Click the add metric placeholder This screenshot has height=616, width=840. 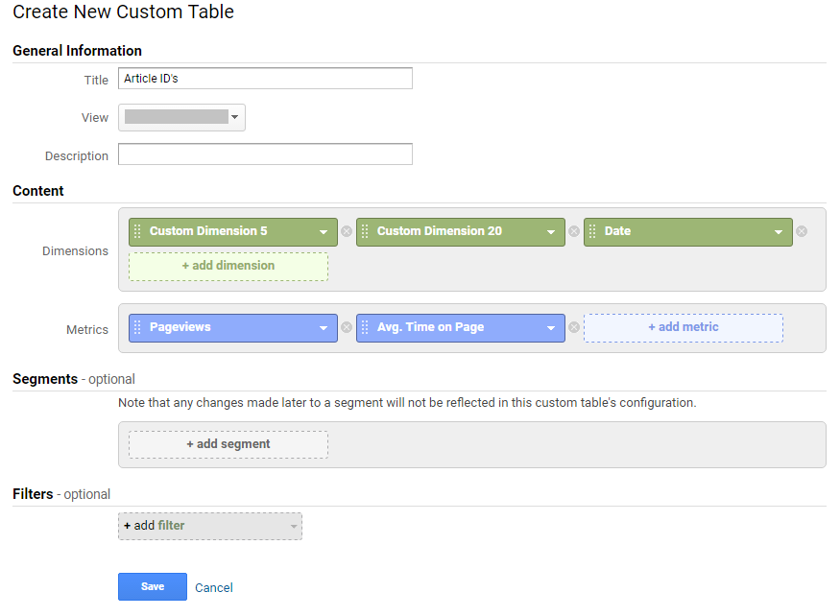pyautogui.click(x=683, y=327)
